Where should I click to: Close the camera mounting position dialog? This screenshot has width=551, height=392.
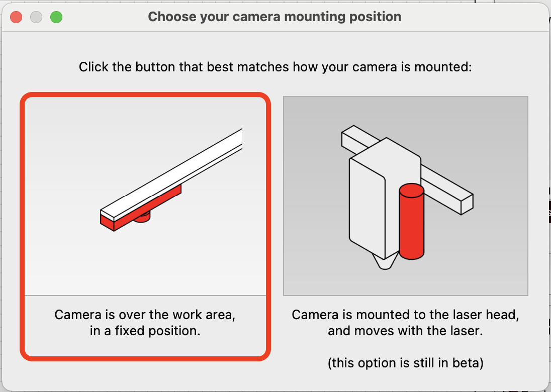click(x=16, y=17)
